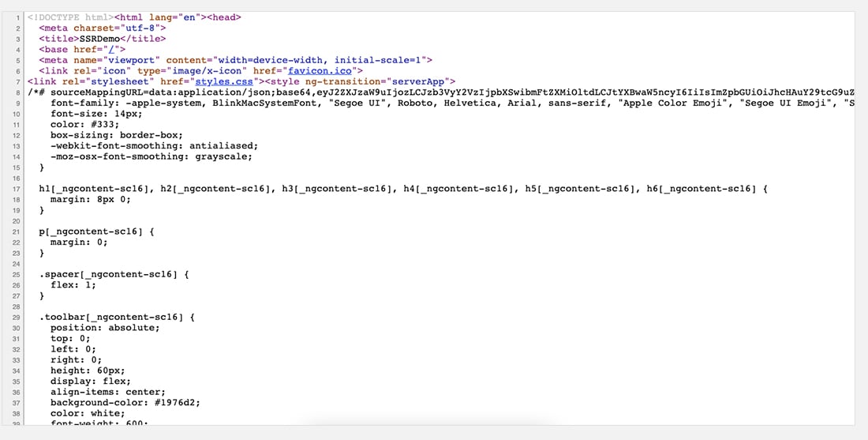Click the ng-transition="serverApp" attribute
The width and height of the screenshot is (868, 440).
coord(379,82)
